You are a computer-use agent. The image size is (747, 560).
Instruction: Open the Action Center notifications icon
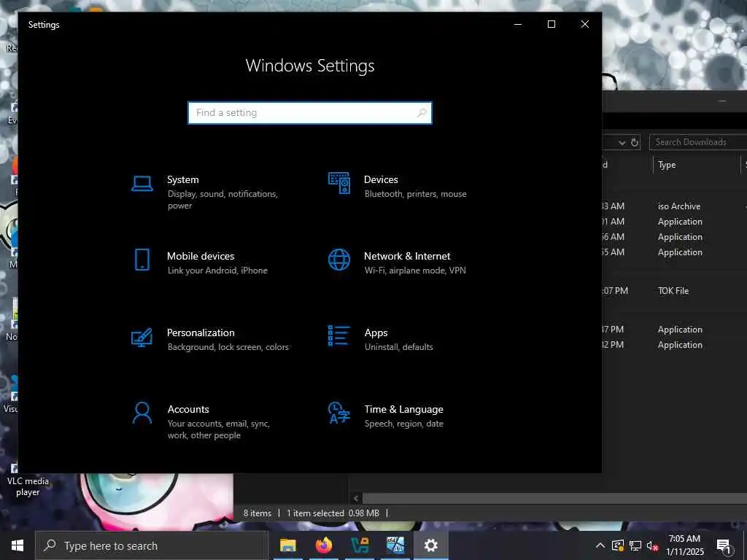[x=724, y=546]
